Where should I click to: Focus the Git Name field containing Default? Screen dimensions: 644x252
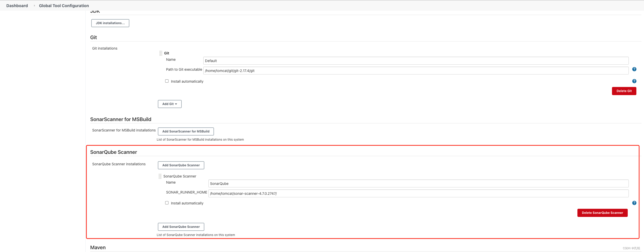[416, 61]
